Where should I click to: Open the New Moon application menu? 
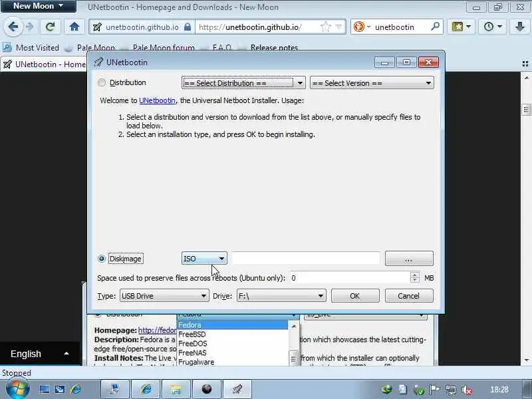tap(39, 6)
